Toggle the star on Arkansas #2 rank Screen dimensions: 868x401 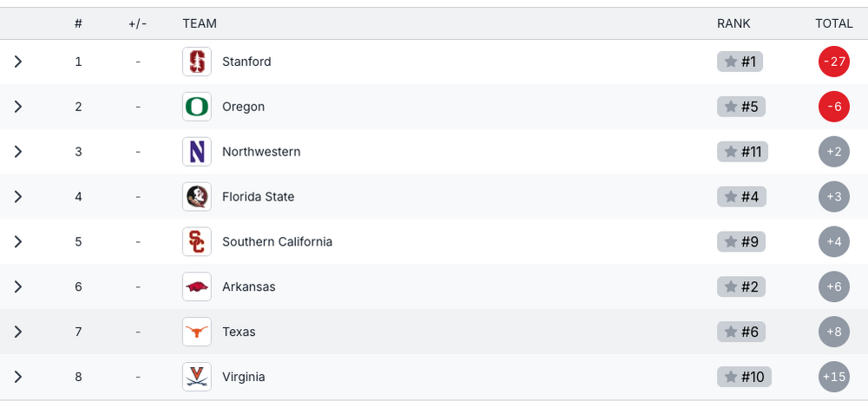coord(731,286)
